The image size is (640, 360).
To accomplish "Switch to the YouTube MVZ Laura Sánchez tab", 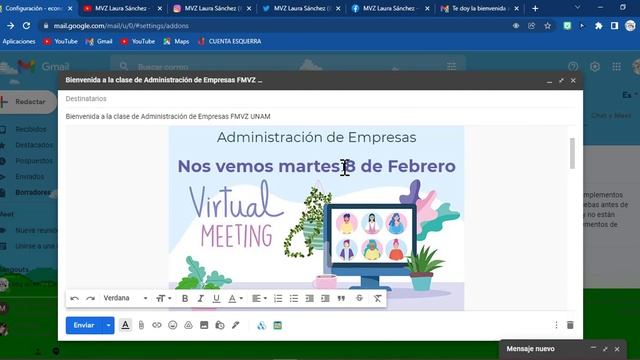I will pos(122,8).
